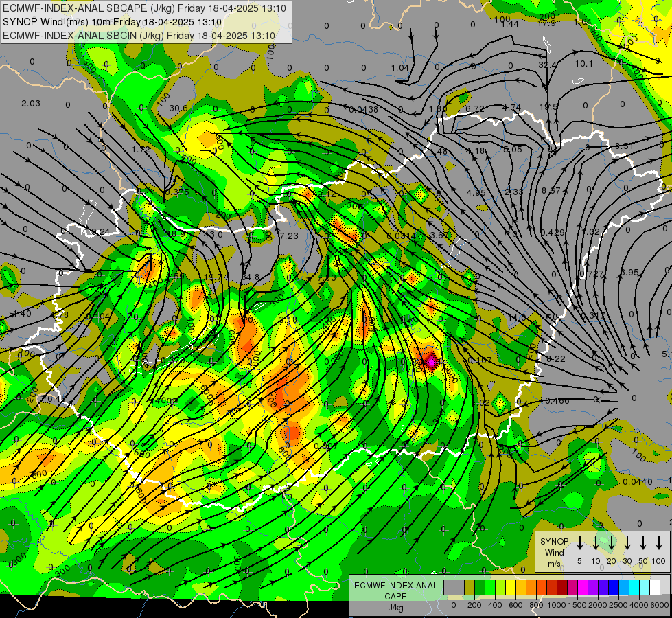The height and width of the screenshot is (618, 672).
Task: Pick the cyan CAPE legend swatch
Action: [634, 588]
